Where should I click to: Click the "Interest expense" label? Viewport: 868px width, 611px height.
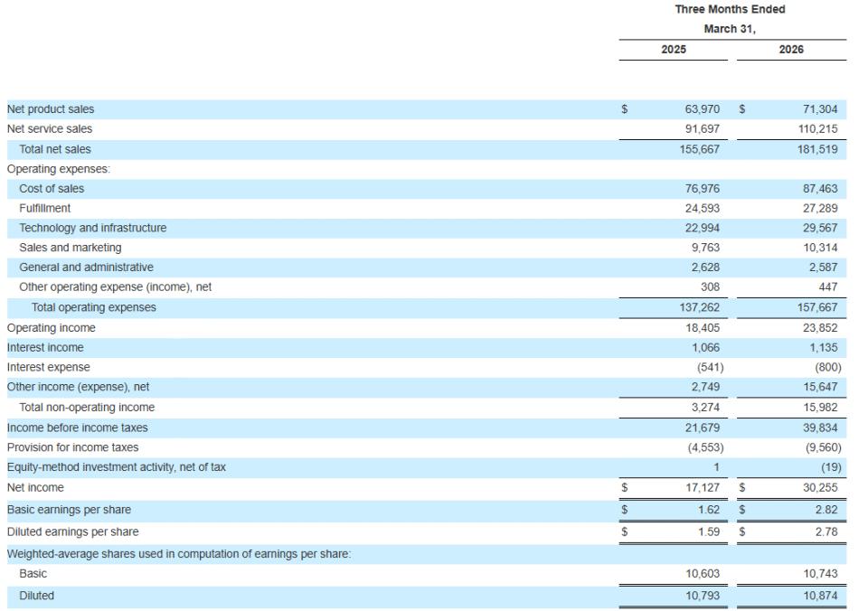tap(48, 367)
